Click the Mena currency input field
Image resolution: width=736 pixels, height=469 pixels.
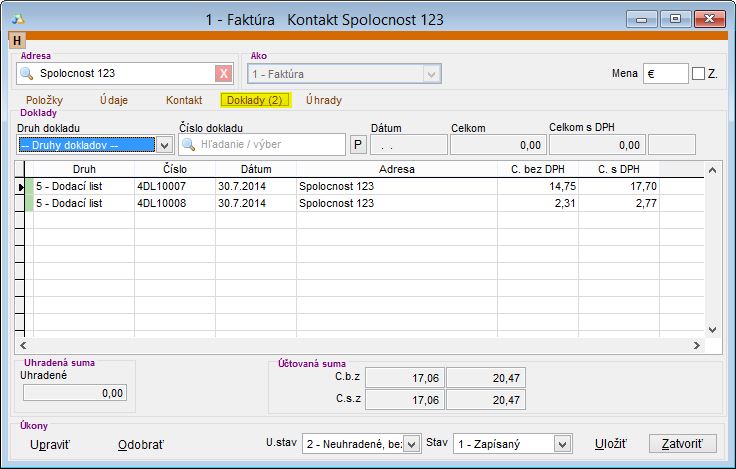coord(665,74)
